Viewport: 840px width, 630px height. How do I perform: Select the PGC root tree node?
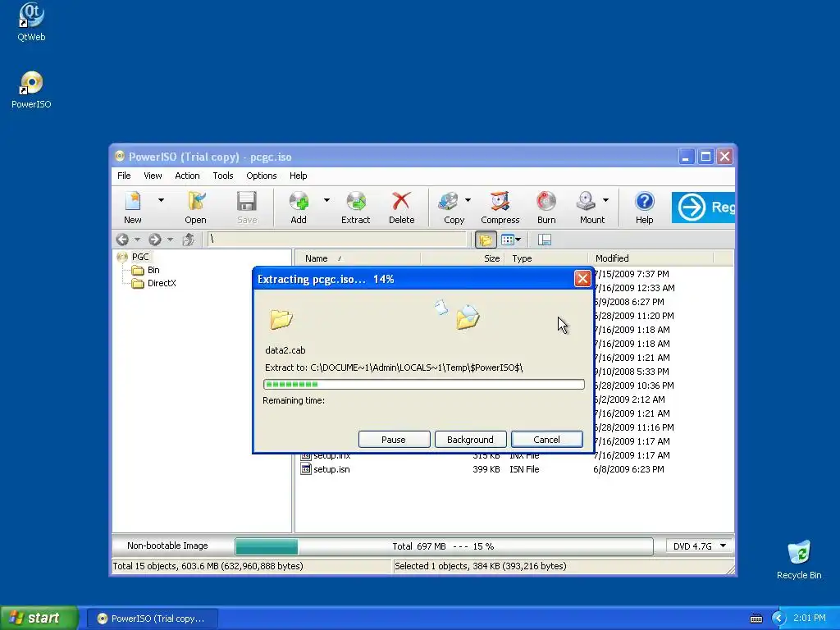click(140, 257)
